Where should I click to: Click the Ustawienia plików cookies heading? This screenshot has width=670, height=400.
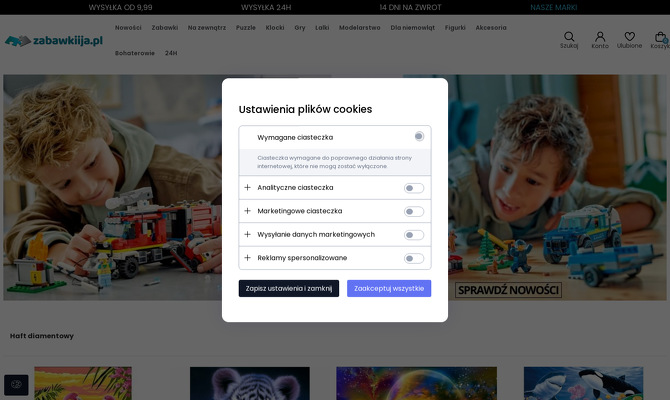(x=305, y=109)
